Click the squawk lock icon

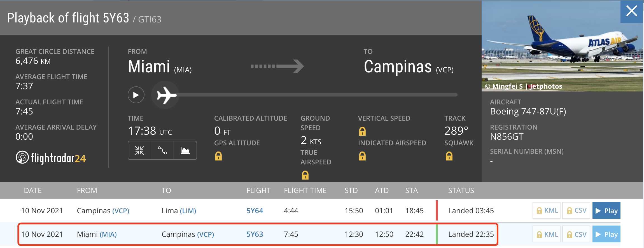tap(449, 156)
